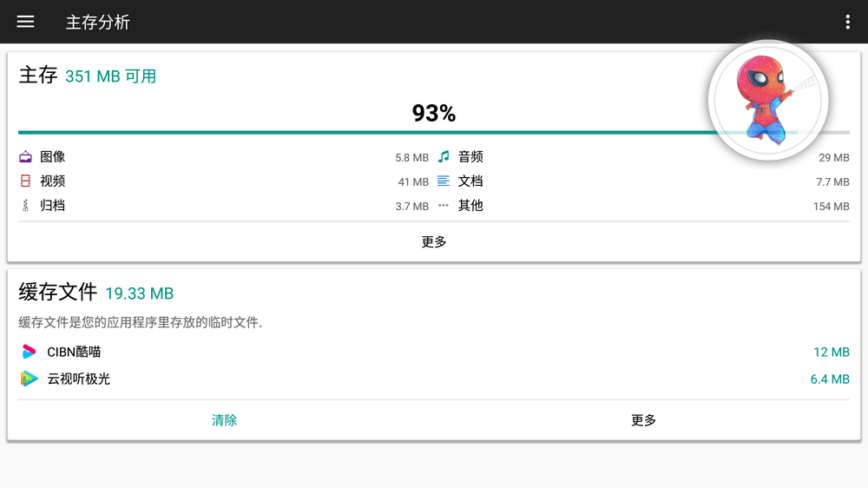This screenshot has width=868, height=488.
Task: Tap the Spider-Man floating avatar
Action: click(767, 101)
